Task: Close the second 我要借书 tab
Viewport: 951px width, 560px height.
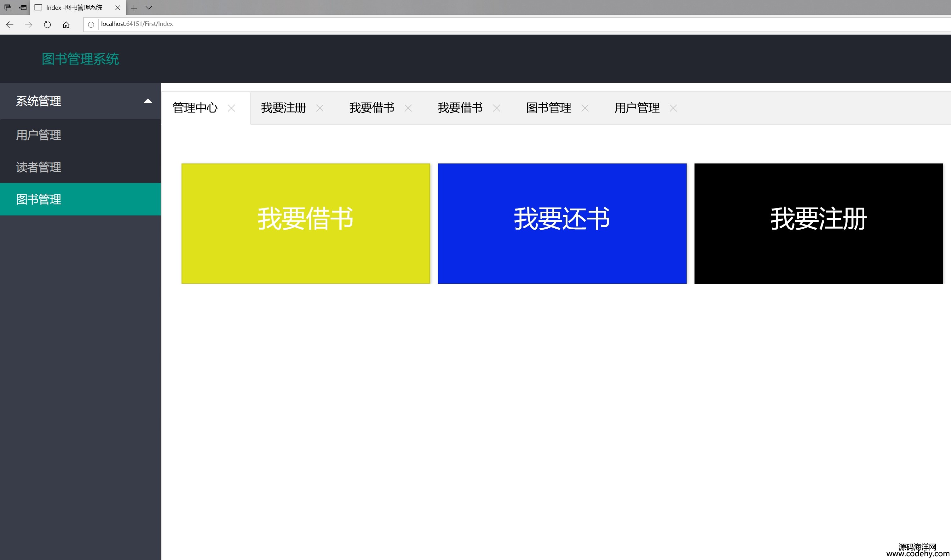Action: pyautogui.click(x=496, y=108)
